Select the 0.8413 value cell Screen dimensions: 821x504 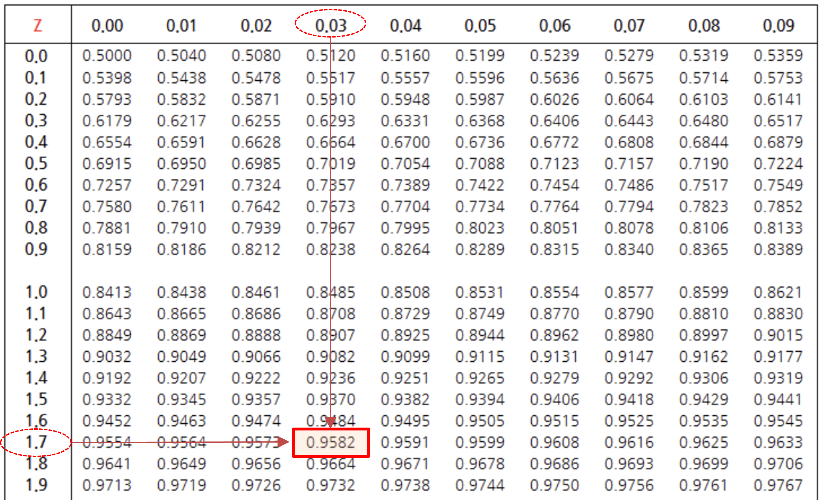[x=107, y=292]
